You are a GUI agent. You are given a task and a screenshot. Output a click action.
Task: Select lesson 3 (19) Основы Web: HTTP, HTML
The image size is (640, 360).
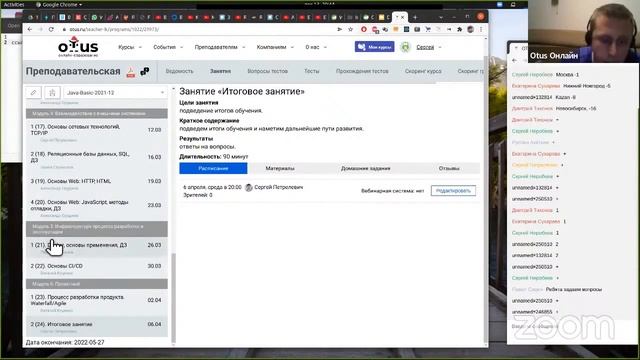point(97,183)
